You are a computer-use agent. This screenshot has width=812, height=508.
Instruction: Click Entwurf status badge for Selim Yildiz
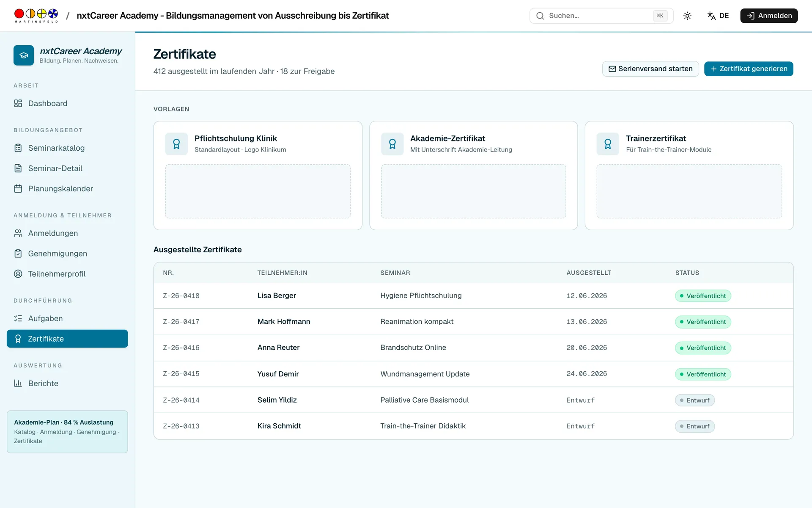695,400
